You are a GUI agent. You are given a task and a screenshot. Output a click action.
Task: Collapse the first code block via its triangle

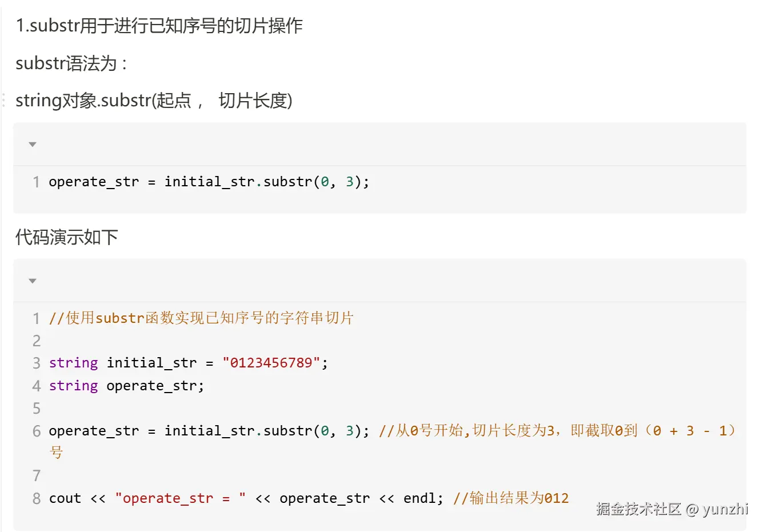(x=33, y=145)
